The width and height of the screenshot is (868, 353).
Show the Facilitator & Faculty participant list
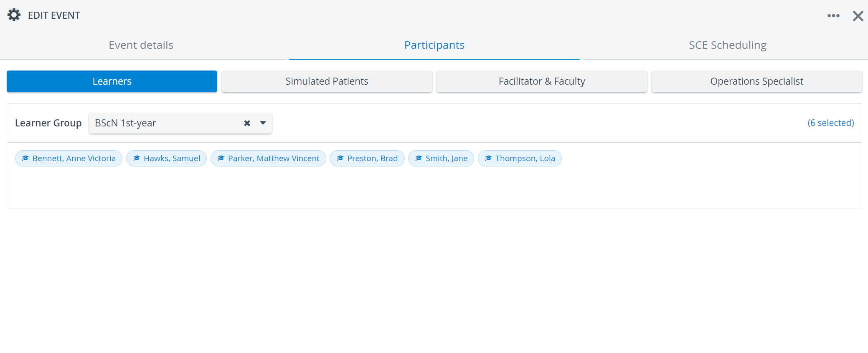tap(542, 81)
